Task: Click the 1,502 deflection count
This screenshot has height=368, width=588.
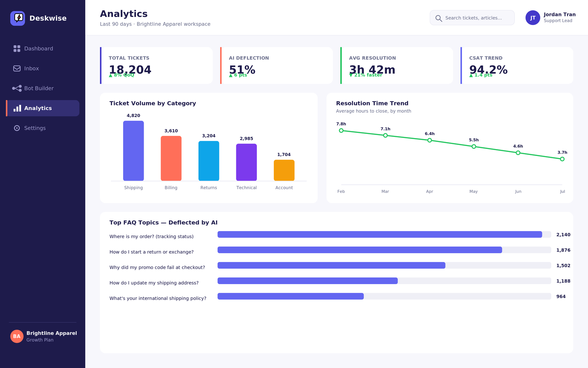Action: click(563, 266)
